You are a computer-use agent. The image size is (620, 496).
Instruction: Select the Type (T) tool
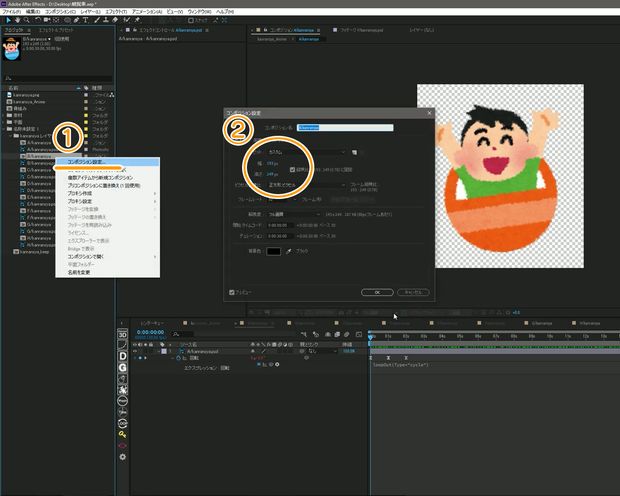click(85, 20)
